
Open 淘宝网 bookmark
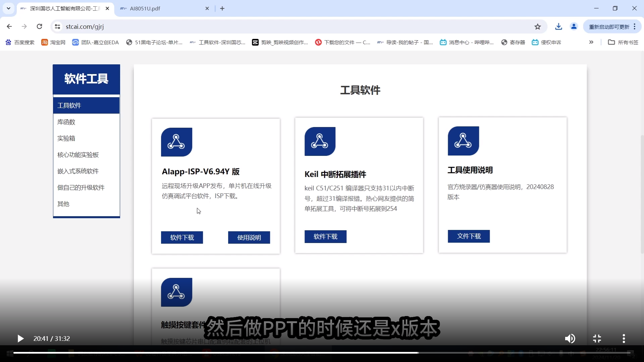tap(53, 42)
